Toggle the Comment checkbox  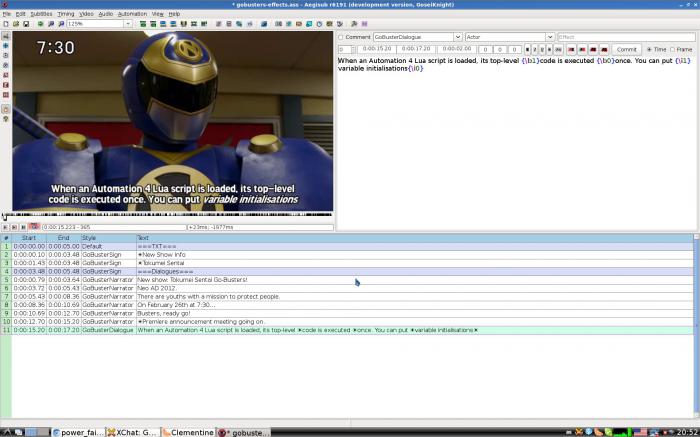[x=341, y=37]
